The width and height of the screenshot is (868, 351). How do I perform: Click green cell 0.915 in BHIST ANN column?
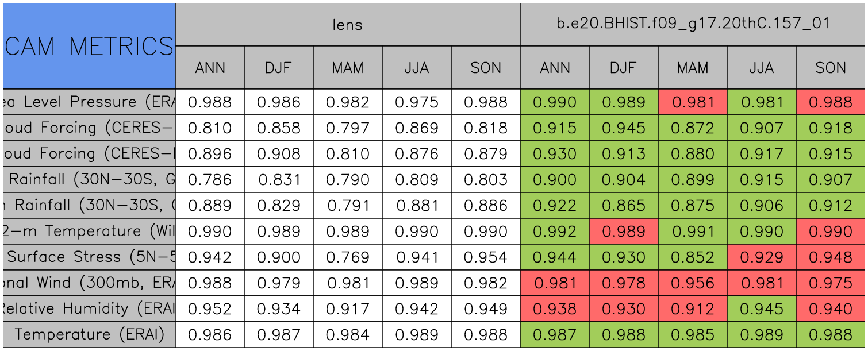tap(555, 128)
